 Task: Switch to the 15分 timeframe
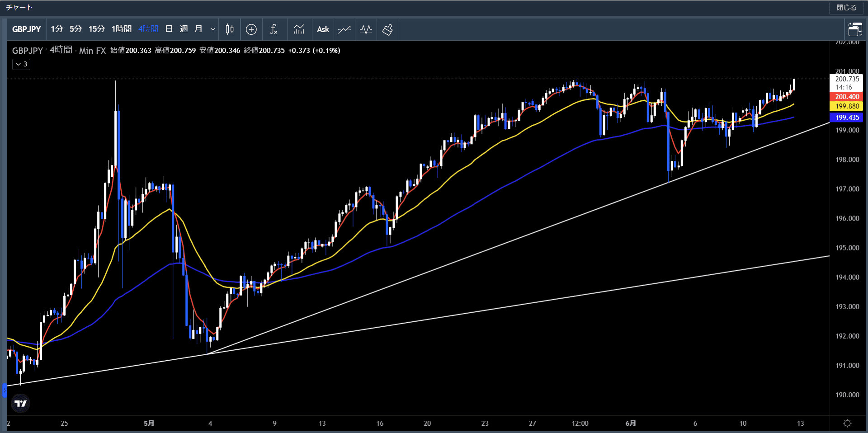click(97, 29)
